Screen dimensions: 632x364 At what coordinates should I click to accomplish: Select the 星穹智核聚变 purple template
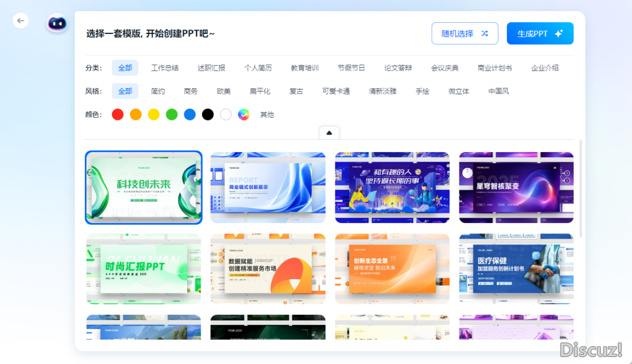(x=516, y=187)
